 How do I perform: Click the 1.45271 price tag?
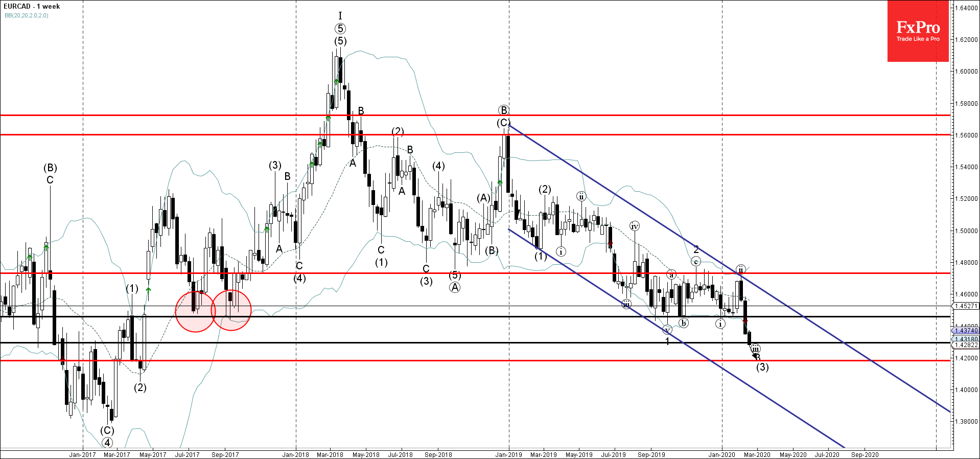[x=966, y=306]
